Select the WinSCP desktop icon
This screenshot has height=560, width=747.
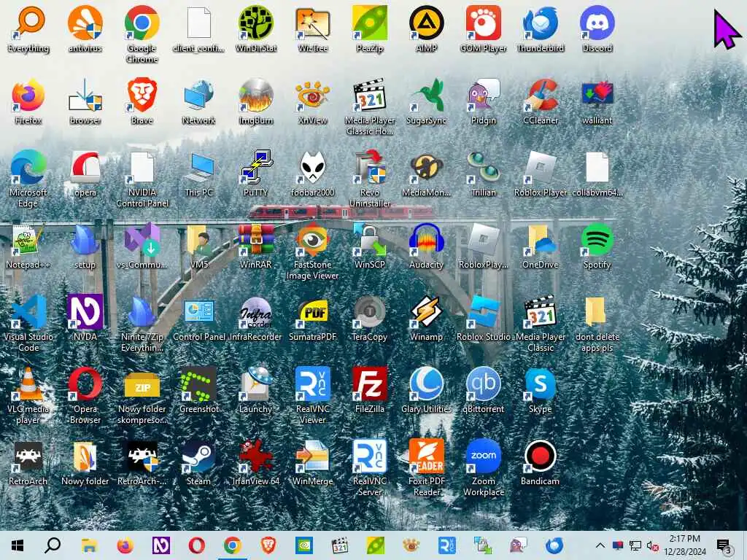point(370,246)
